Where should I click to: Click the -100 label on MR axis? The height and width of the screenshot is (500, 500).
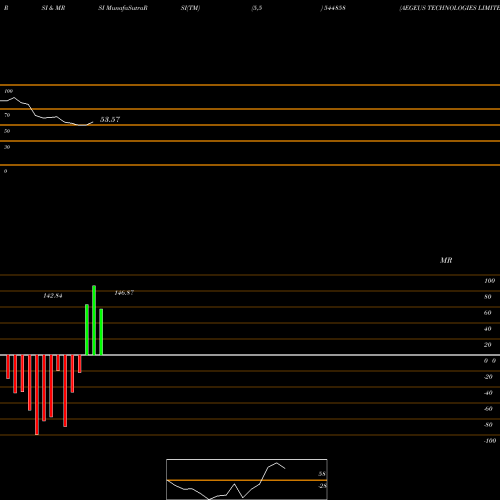pyautogui.click(x=490, y=441)
